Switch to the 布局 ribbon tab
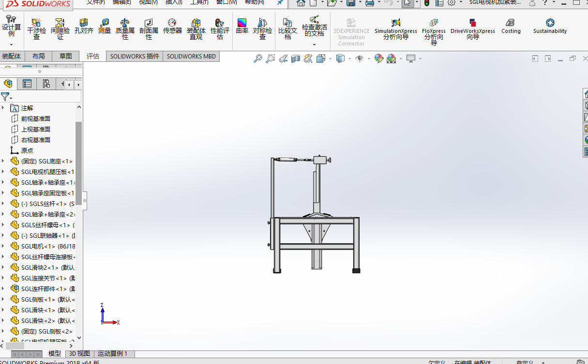 tap(38, 56)
